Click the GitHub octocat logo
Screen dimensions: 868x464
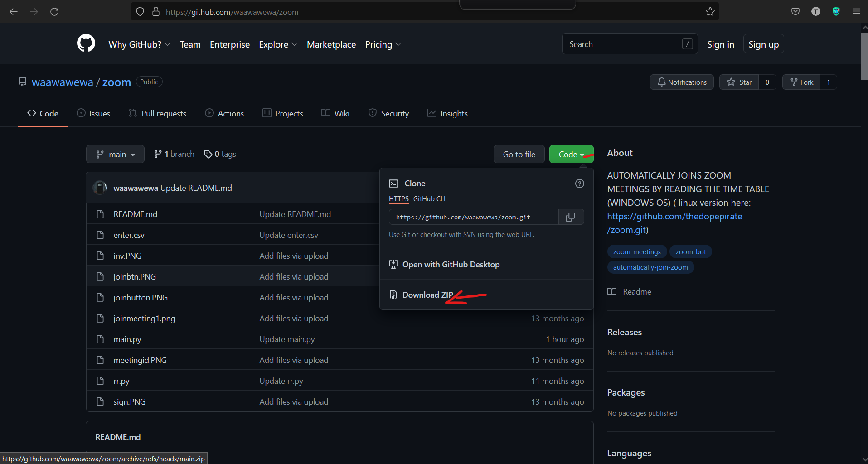point(86,43)
